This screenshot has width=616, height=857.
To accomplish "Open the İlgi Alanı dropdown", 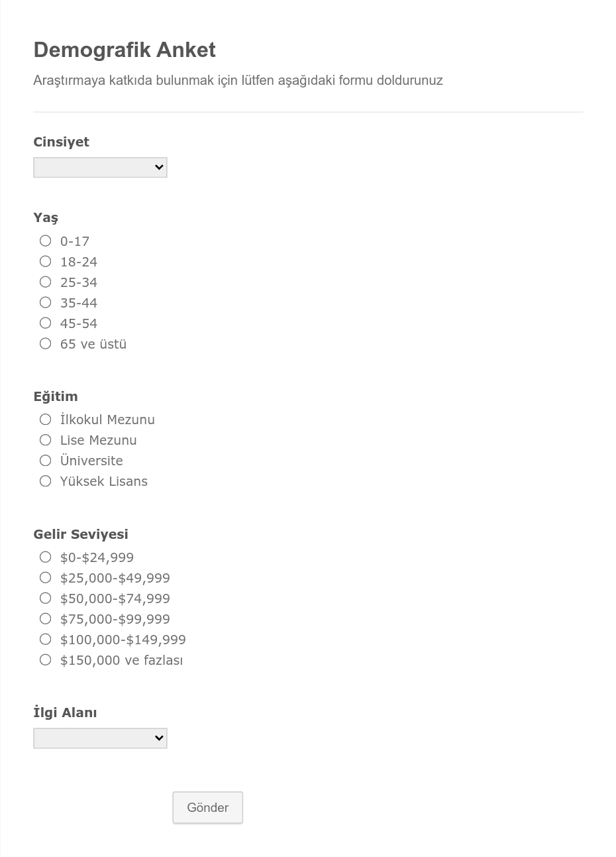I will pyautogui.click(x=100, y=738).
